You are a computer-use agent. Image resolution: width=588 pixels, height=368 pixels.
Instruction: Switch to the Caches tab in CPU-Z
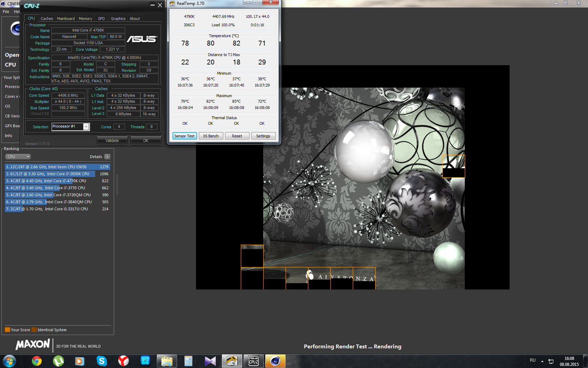(x=47, y=19)
